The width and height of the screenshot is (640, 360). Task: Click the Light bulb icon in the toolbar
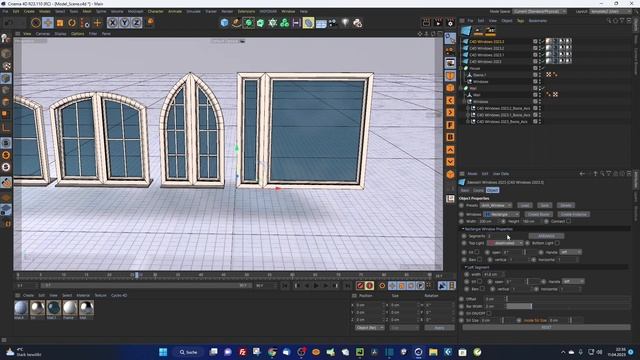(345, 23)
